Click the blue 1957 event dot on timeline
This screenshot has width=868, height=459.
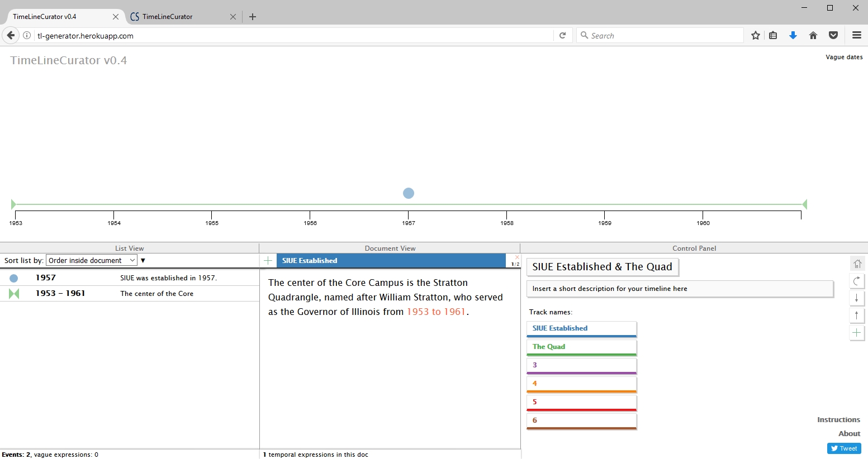point(409,193)
